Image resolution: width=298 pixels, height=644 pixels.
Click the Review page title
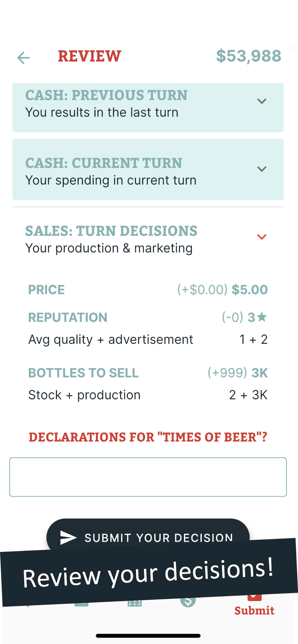click(89, 56)
